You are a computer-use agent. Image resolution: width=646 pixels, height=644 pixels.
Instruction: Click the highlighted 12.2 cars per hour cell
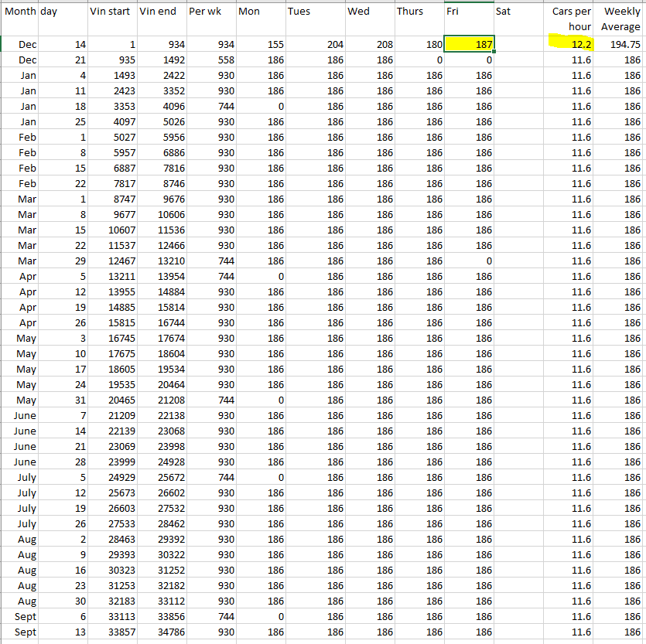tap(570, 45)
